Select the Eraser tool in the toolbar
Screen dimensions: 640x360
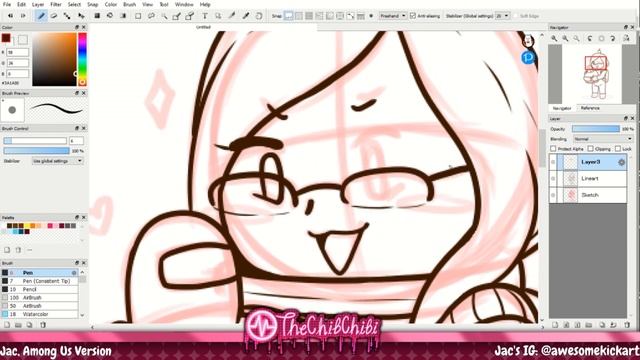pyautogui.click(x=54, y=16)
